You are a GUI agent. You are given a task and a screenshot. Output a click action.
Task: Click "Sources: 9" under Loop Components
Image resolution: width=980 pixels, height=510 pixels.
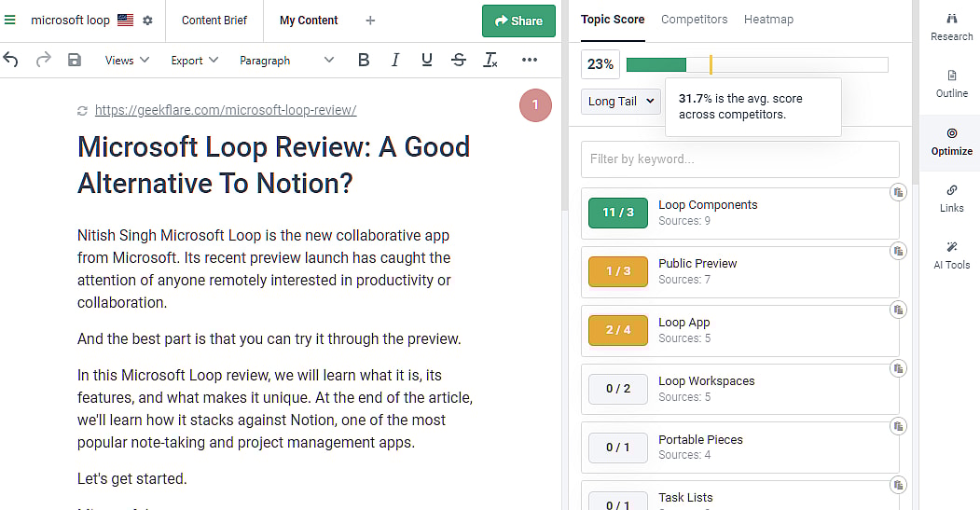pyautogui.click(x=684, y=221)
